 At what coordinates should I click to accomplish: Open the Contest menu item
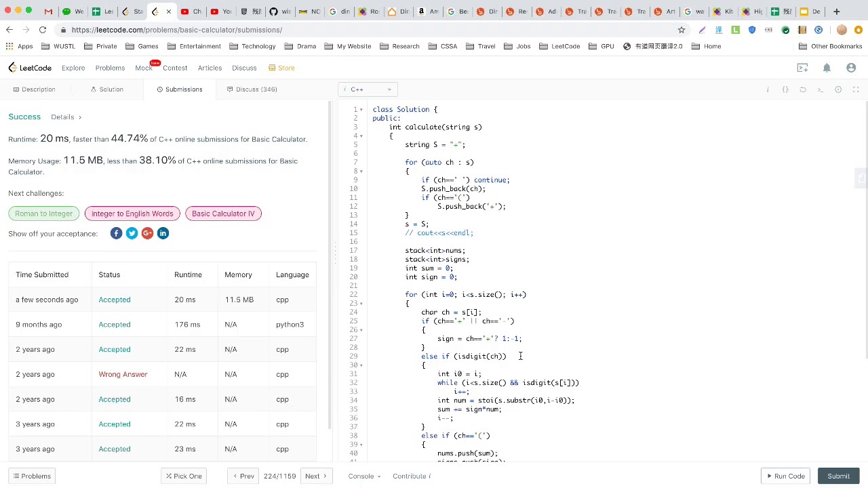[175, 68]
